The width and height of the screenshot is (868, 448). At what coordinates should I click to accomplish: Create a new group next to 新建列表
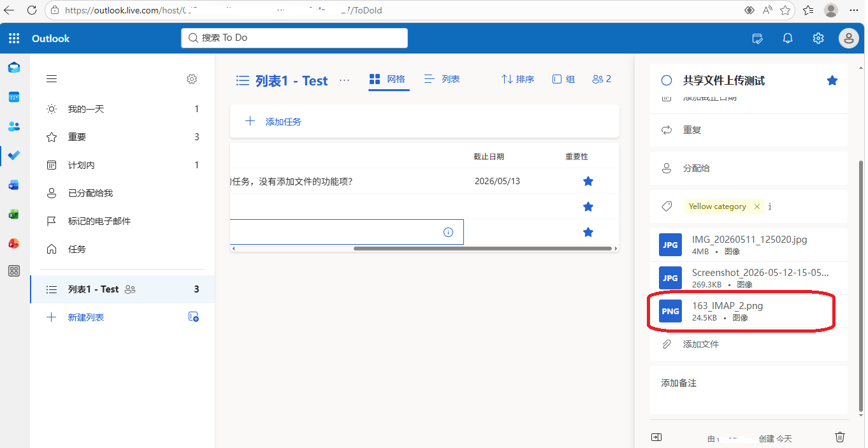point(194,317)
